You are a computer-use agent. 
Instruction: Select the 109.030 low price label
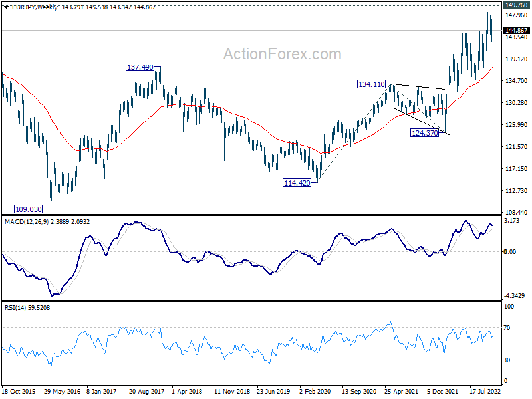pyautogui.click(x=29, y=209)
